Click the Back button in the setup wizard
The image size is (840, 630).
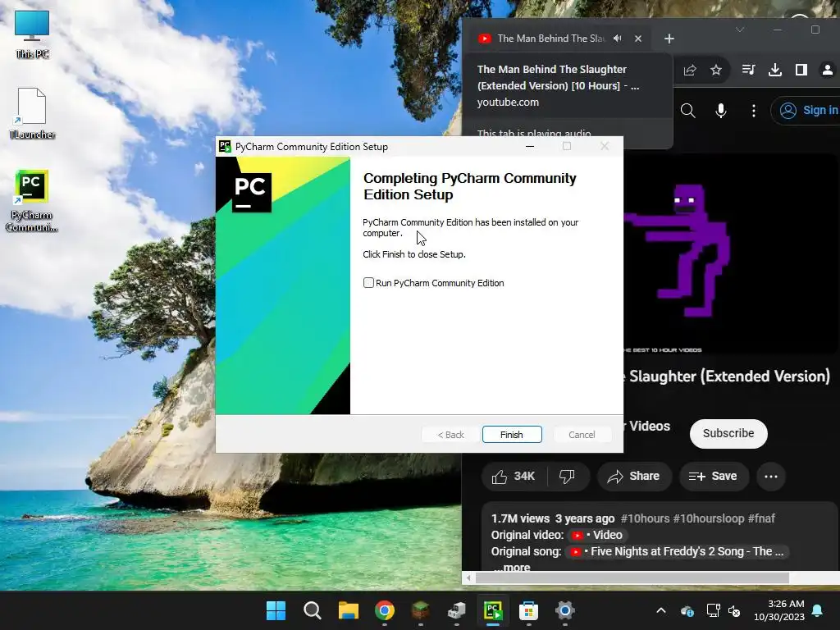[x=450, y=435]
